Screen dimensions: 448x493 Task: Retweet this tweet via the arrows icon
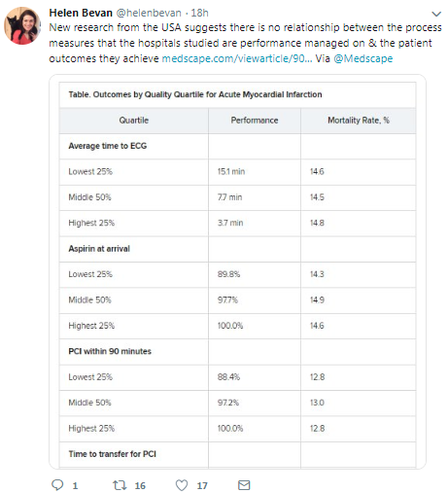click(x=120, y=485)
